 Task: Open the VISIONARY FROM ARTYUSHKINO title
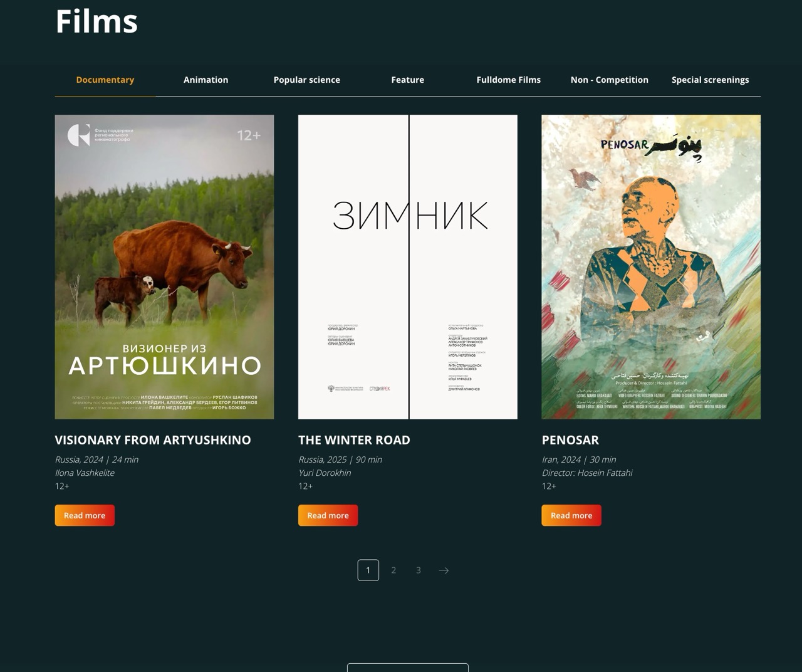(153, 440)
